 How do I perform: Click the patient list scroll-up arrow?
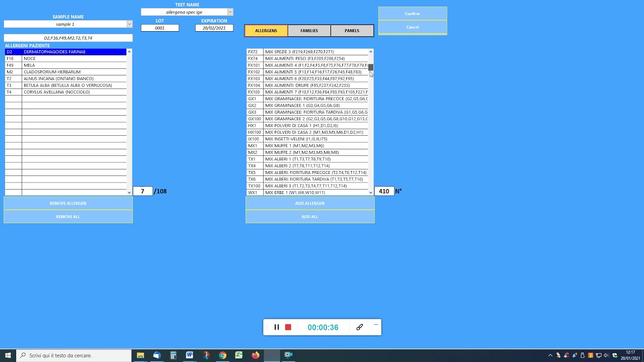(x=129, y=52)
